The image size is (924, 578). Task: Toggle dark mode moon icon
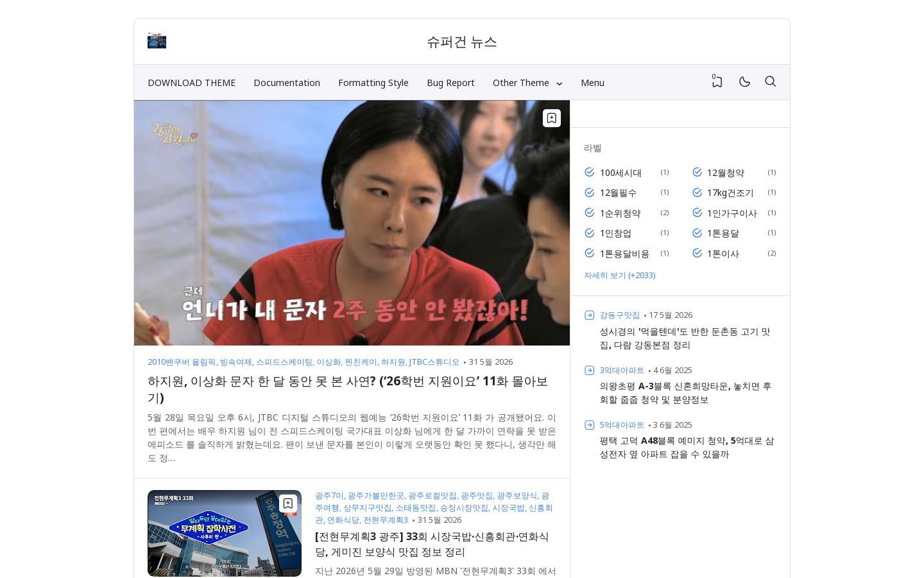click(744, 82)
